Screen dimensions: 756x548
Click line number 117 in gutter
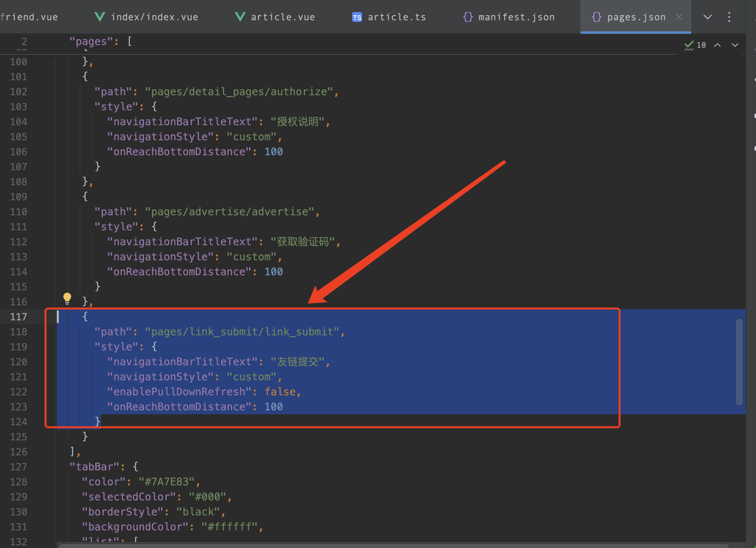coord(18,317)
